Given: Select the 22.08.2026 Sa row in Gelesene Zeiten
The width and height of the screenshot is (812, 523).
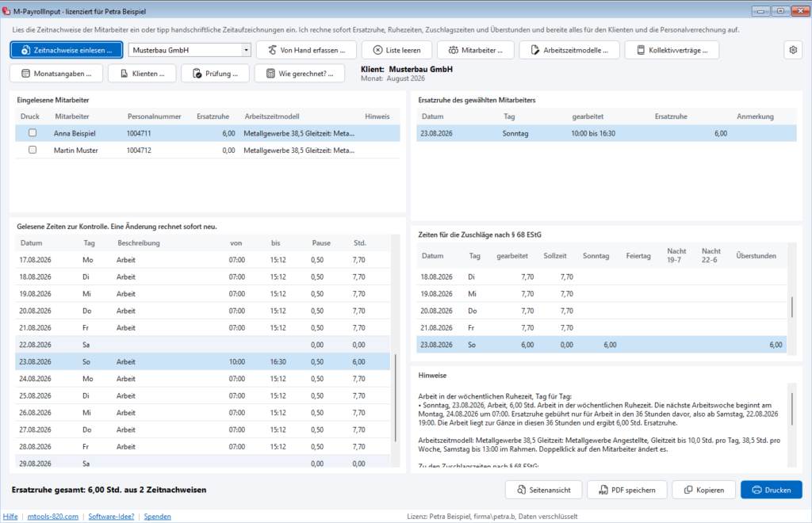Looking at the screenshot, I should [x=202, y=345].
